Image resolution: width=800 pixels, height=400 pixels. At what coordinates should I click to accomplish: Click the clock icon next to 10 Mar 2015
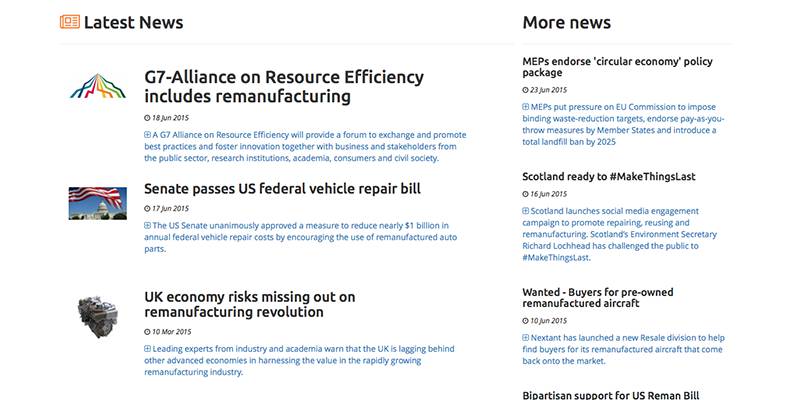tap(147, 332)
